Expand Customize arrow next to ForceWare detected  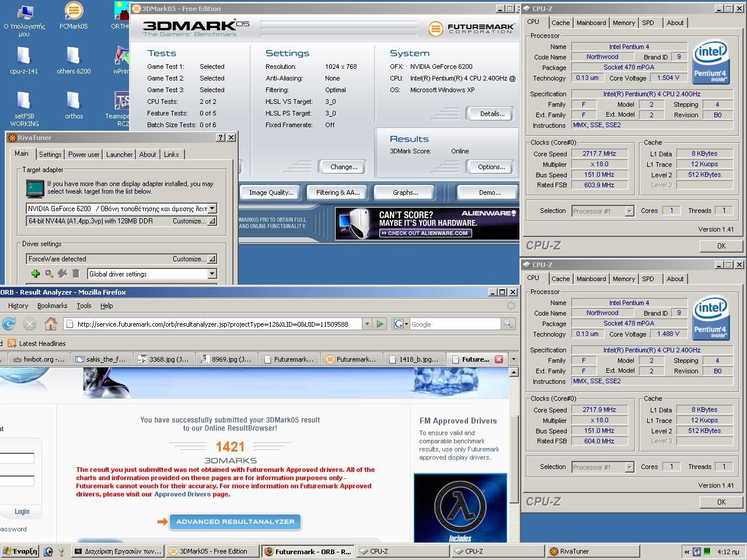click(x=212, y=259)
